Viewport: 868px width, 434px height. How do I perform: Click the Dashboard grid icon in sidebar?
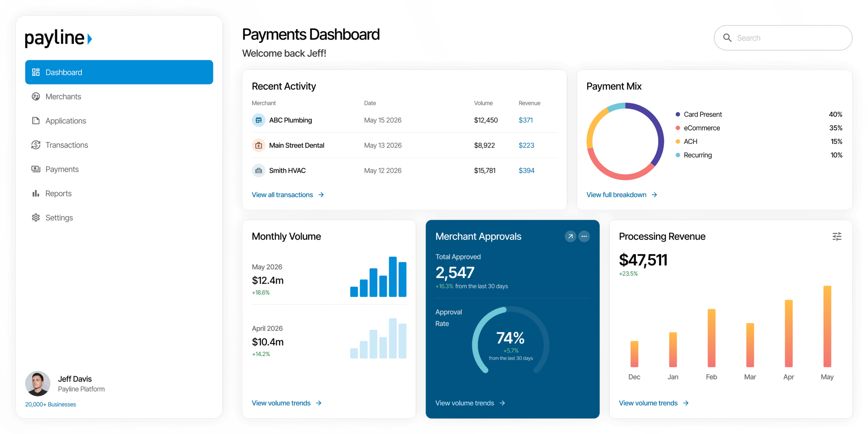coord(36,72)
